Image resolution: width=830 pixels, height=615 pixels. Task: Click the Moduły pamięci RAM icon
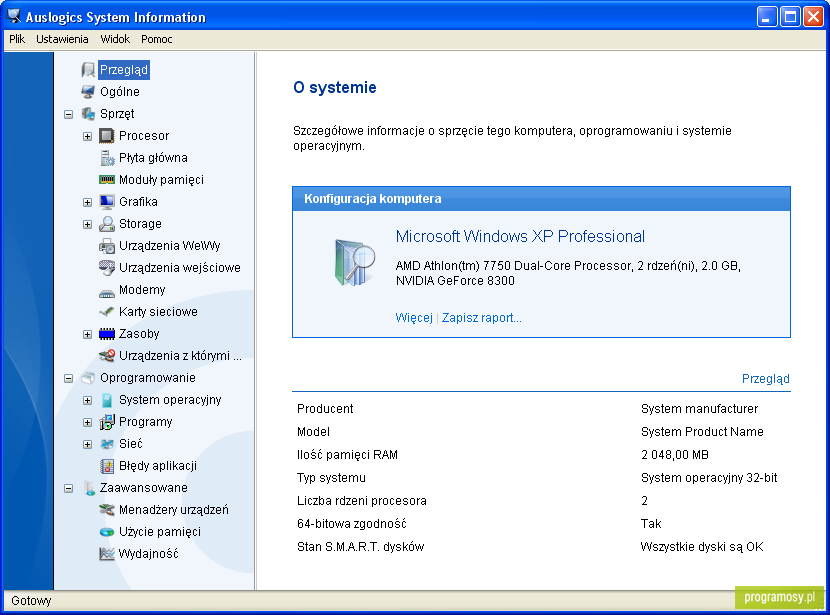pyautogui.click(x=107, y=180)
